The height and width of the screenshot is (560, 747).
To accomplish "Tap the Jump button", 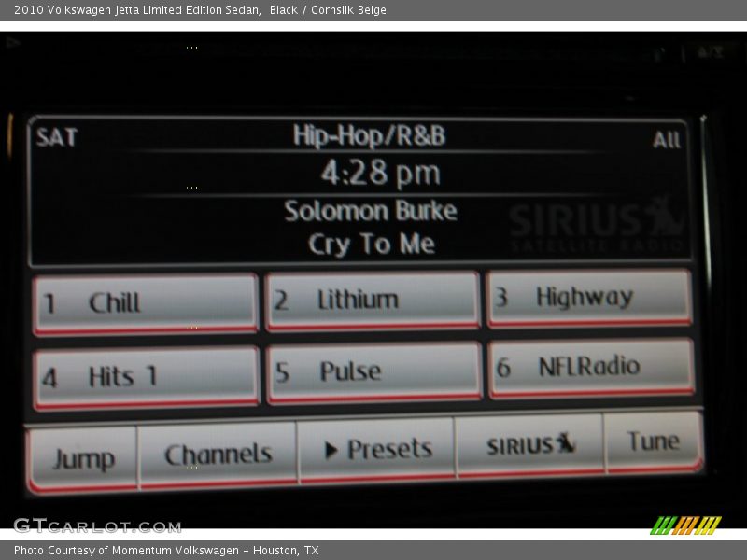I will (x=83, y=457).
